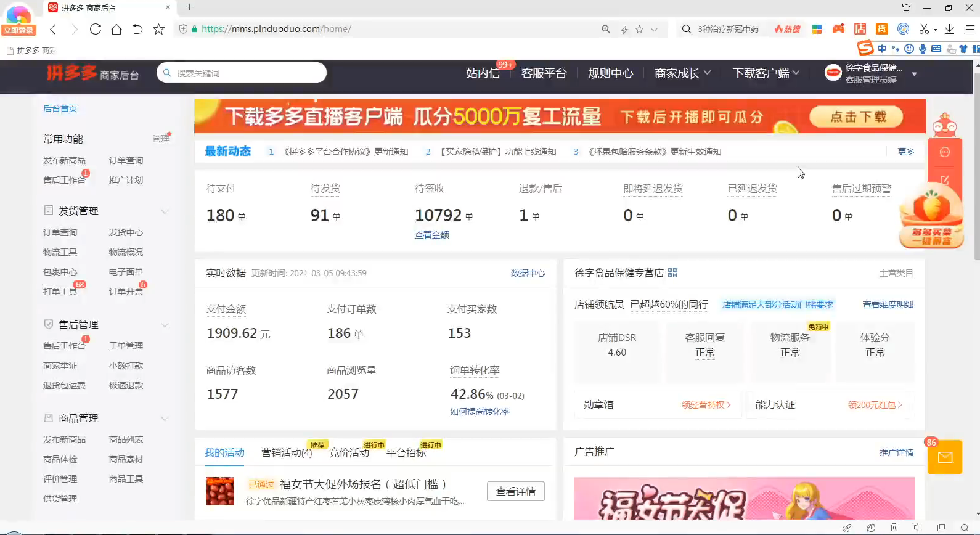Screen dimensions: 980x535
Task: Click the Sogou input method S icon
Action: 865,48
